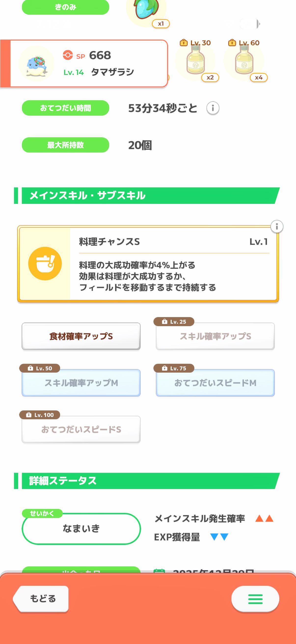This screenshot has width=296, height=644.
Task: Tap the おてつだい時間 label
Action: pos(66,108)
